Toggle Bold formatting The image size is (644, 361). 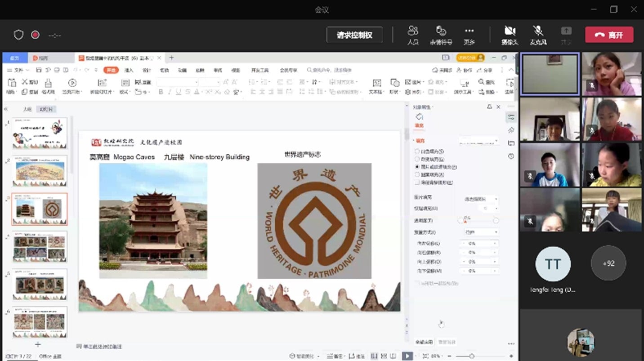click(161, 92)
